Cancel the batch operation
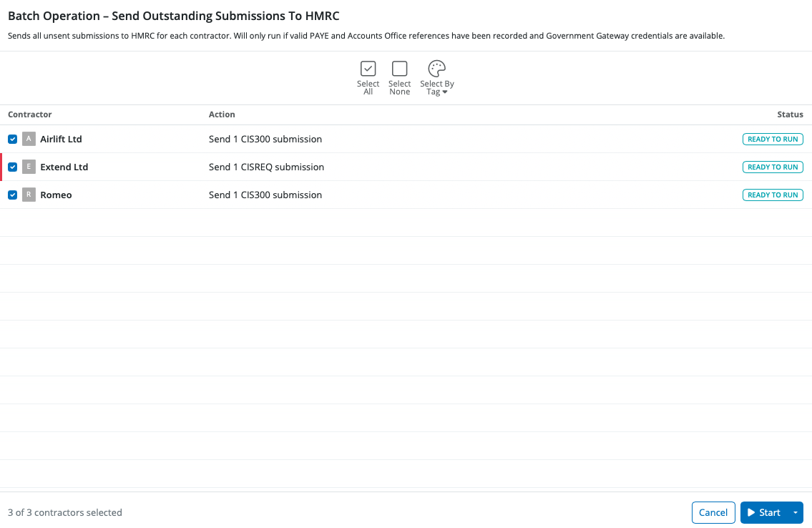The height and width of the screenshot is (528, 812). click(713, 512)
